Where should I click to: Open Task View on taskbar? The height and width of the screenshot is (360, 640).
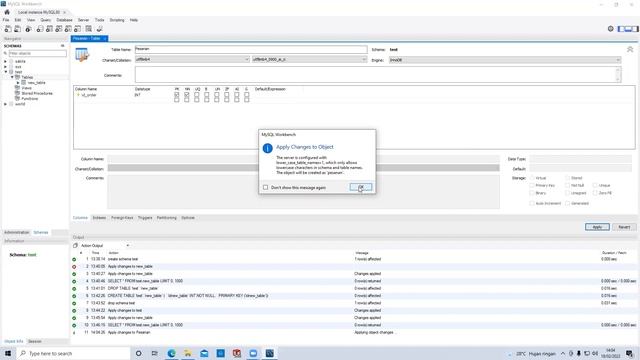point(155,353)
